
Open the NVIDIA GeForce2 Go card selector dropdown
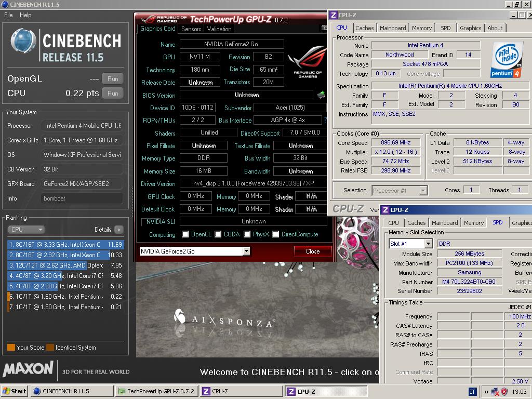point(247,251)
